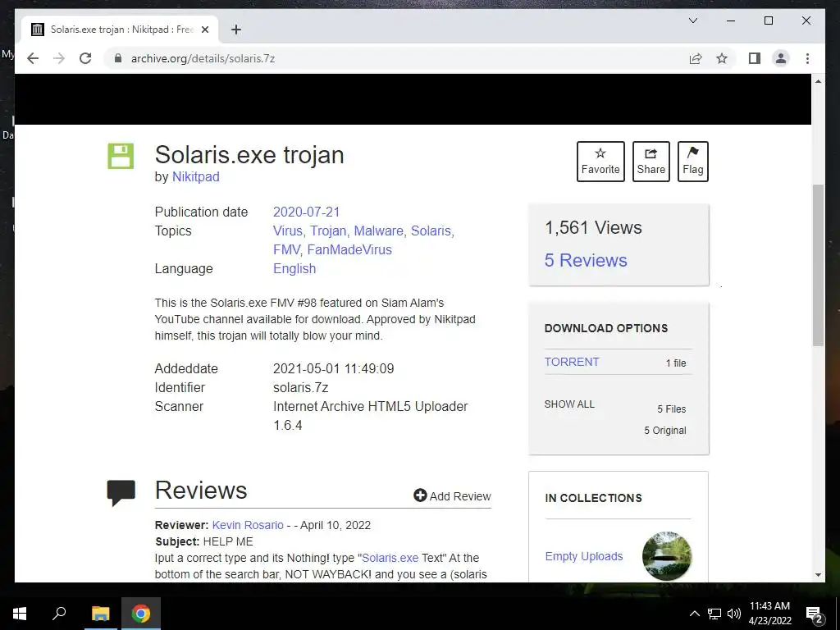Click the Addeddate value 2021-05-01 11:49:09
Viewport: 840px width, 630px height.
click(x=333, y=368)
